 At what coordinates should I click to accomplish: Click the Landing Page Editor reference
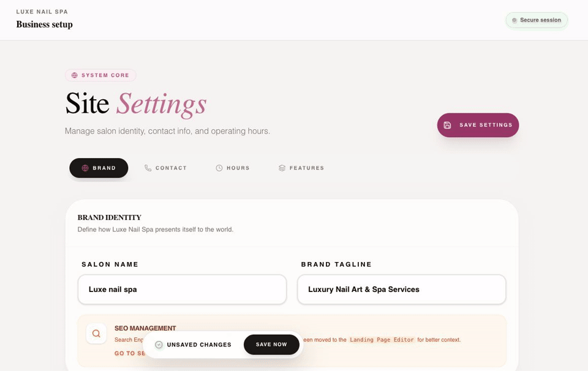[x=382, y=340]
